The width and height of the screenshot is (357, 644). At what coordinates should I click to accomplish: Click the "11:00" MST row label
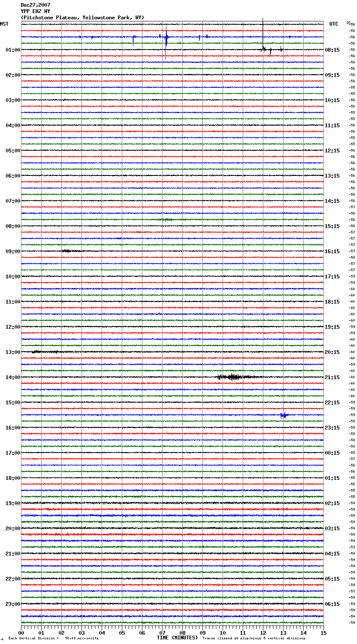point(13,302)
